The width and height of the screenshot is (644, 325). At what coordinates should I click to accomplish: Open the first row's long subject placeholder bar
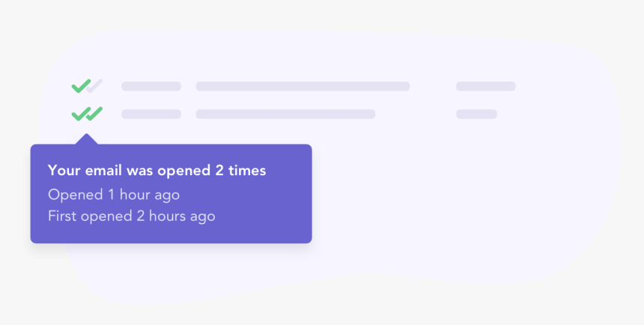coord(303,86)
